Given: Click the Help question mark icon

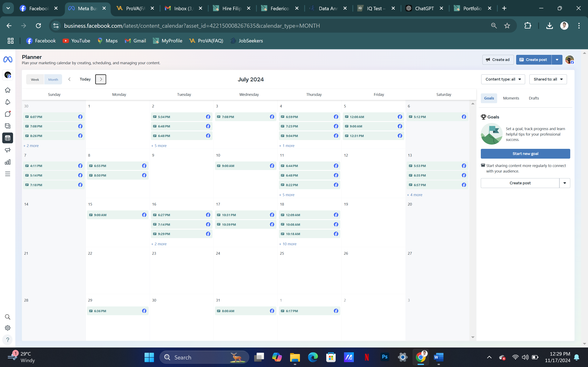Looking at the screenshot, I should (x=8, y=340).
